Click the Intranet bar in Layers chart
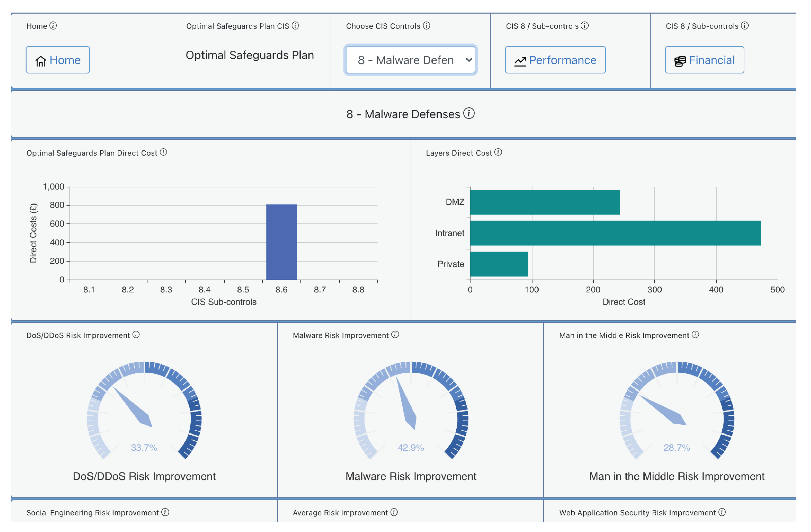 [615, 233]
